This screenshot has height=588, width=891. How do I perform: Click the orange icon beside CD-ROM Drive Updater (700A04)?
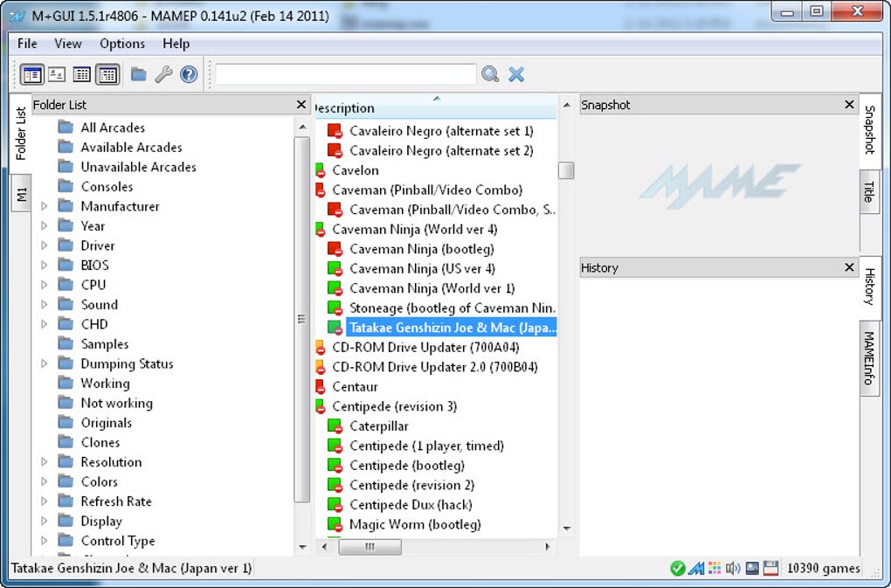pos(320,348)
